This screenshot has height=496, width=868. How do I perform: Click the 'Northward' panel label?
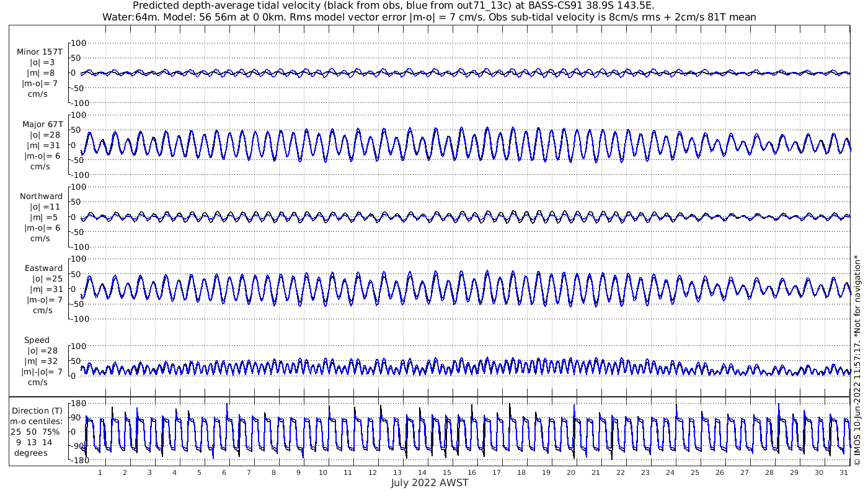[x=41, y=197]
